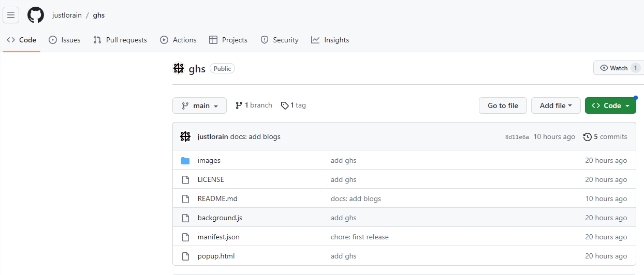
Task: Click 20 hours ago timestamp for LICENSE
Action: click(606, 180)
